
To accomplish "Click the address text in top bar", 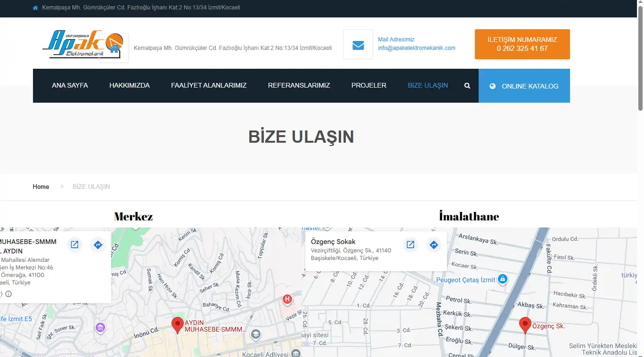I will 141,8.
